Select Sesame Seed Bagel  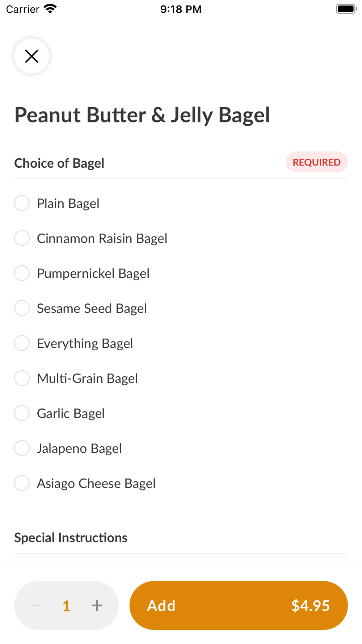(22, 308)
